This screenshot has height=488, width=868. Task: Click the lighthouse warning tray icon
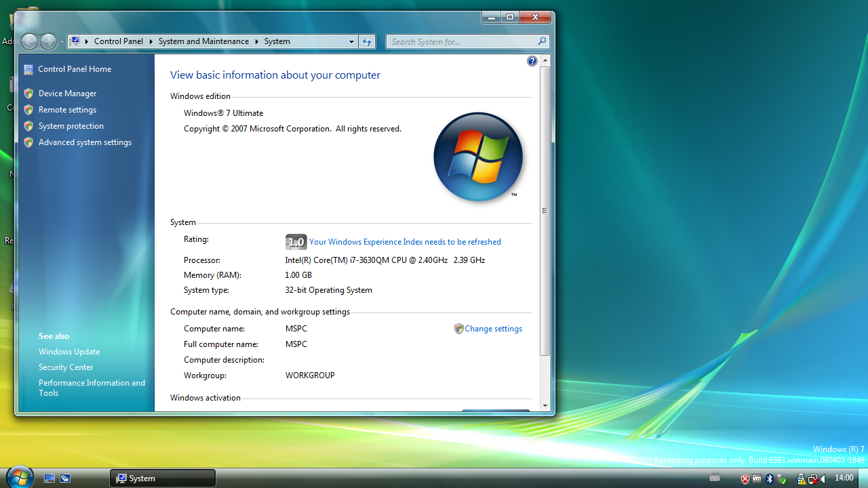801,479
